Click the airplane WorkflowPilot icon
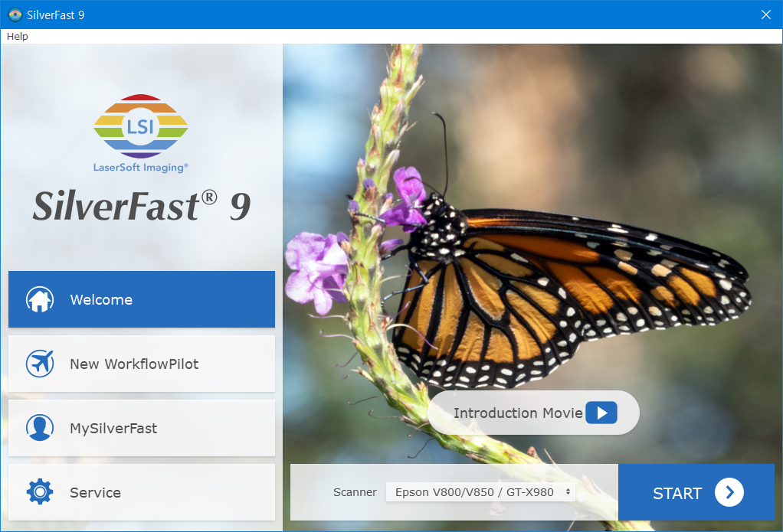 click(x=40, y=364)
